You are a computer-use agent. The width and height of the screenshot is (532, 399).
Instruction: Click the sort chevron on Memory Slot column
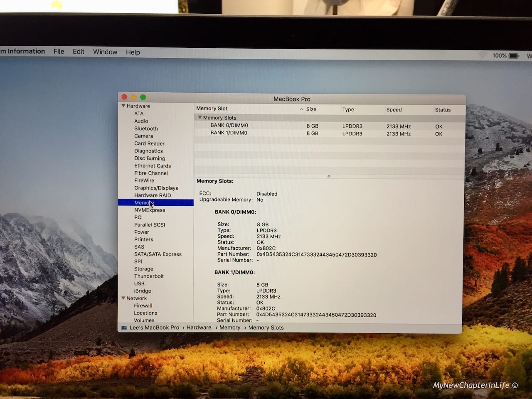(301, 109)
